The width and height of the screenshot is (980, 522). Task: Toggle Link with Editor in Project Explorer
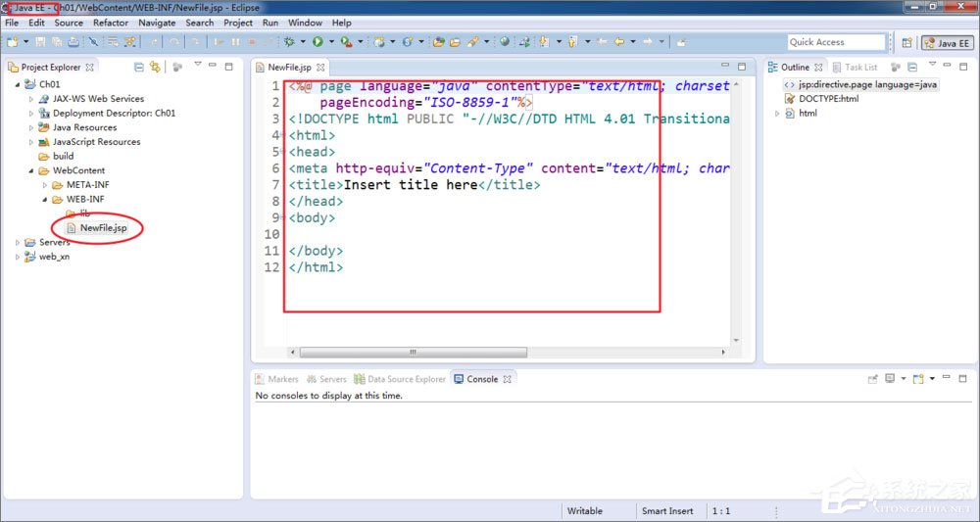(x=155, y=67)
